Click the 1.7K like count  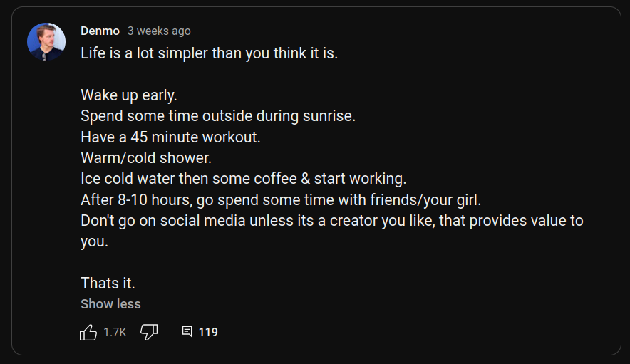pos(115,332)
